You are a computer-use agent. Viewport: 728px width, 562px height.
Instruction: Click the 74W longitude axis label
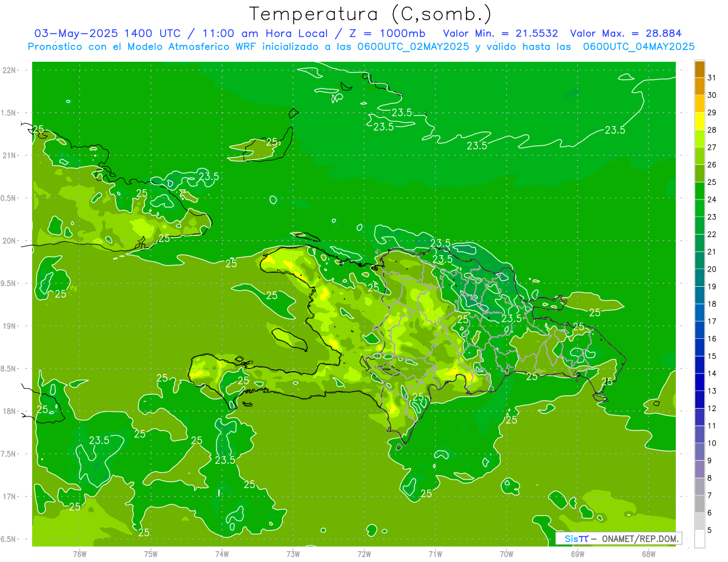pyautogui.click(x=222, y=554)
